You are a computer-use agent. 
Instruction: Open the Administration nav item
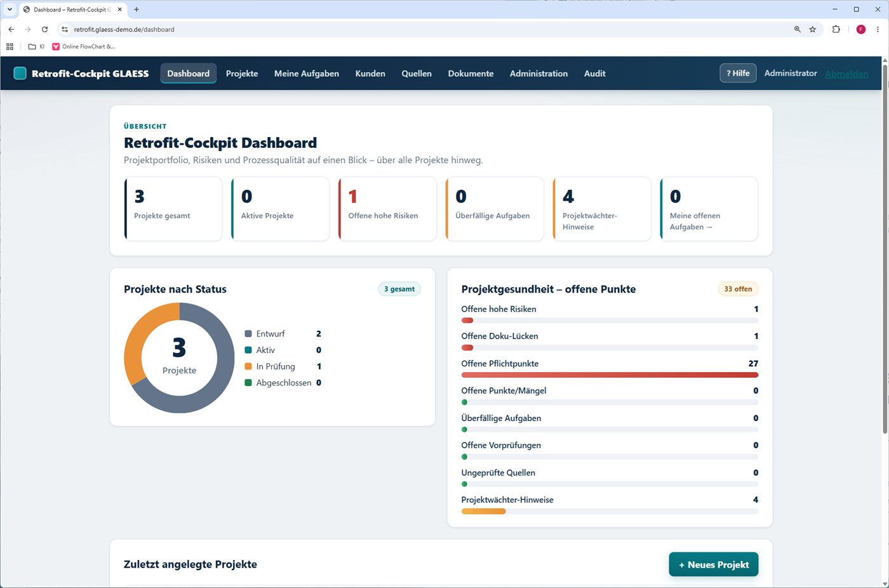coord(538,73)
